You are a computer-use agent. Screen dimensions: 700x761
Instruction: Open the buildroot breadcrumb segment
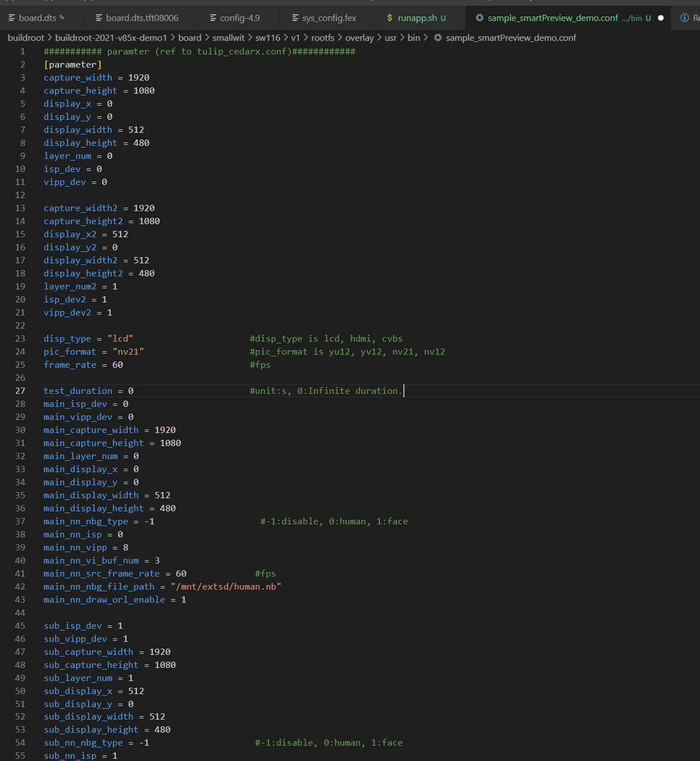click(26, 37)
